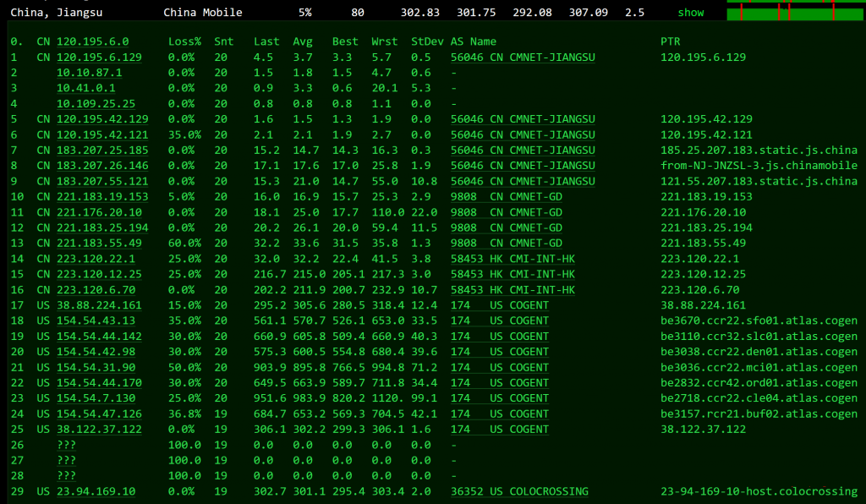
Task: Select the 'China Mobile' provider text
Action: click(203, 12)
